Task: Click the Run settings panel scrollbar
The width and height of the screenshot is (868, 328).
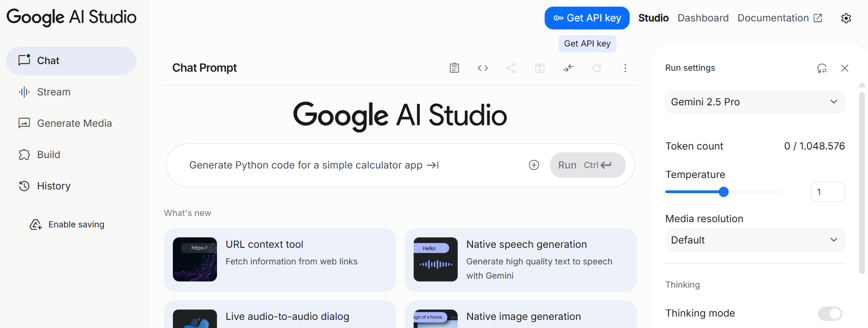Action: click(862, 183)
